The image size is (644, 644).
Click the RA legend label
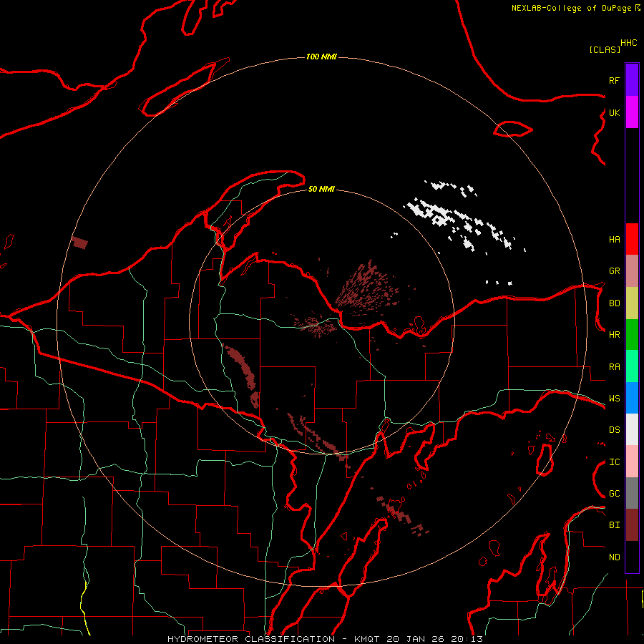tap(614, 367)
